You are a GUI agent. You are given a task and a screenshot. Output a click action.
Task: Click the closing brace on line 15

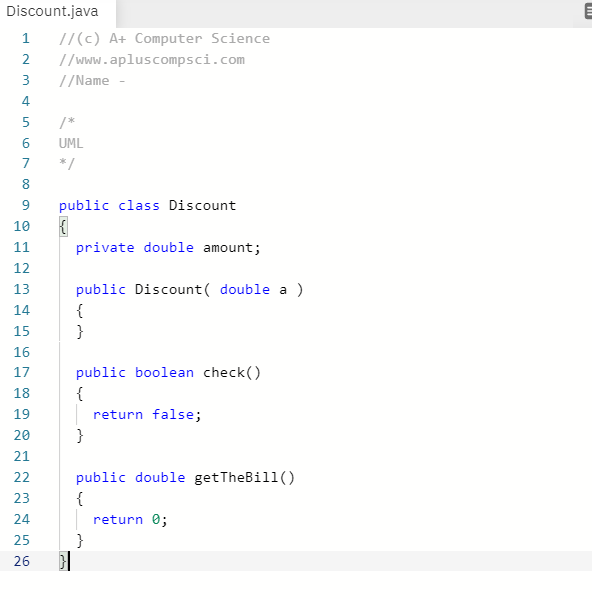[x=79, y=332]
